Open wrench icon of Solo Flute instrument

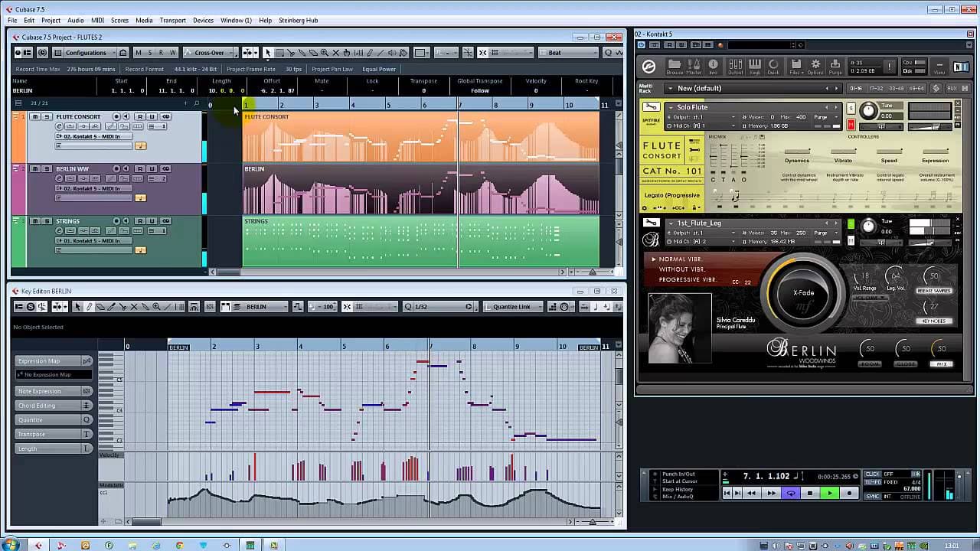point(651,107)
